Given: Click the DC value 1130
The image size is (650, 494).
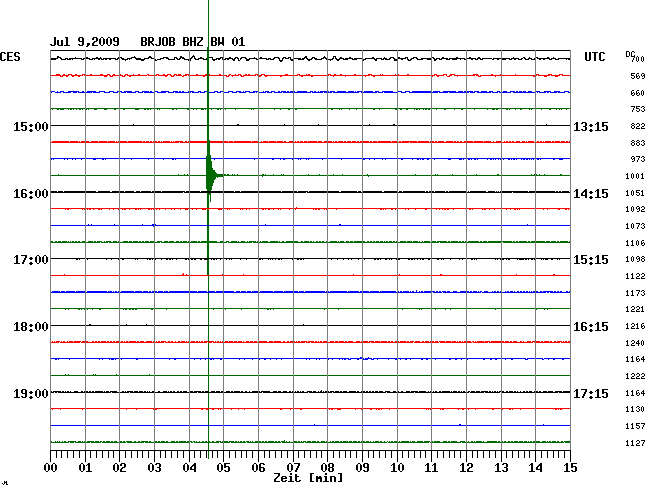Looking at the screenshot, I should click(635, 409).
